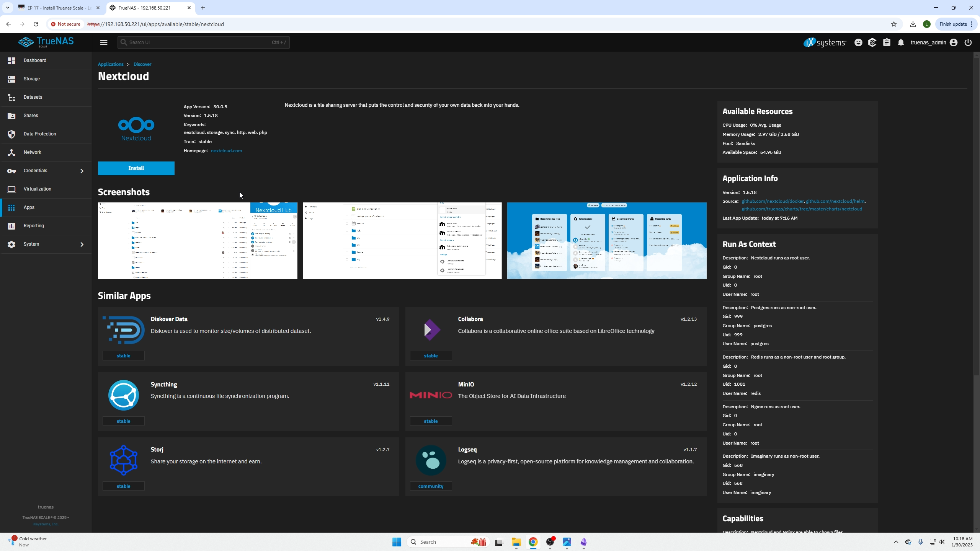
Task: Open the jobs clipboard icon
Action: (887, 42)
